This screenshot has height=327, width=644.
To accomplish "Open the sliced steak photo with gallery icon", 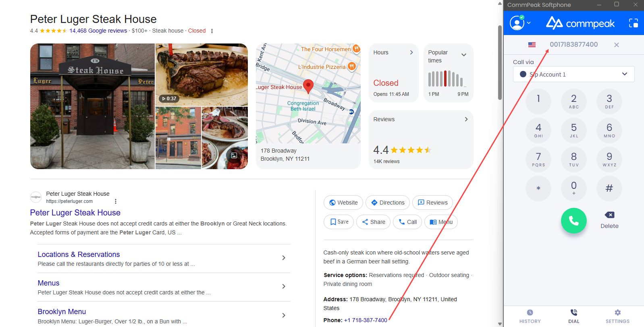I will pyautogui.click(x=225, y=138).
